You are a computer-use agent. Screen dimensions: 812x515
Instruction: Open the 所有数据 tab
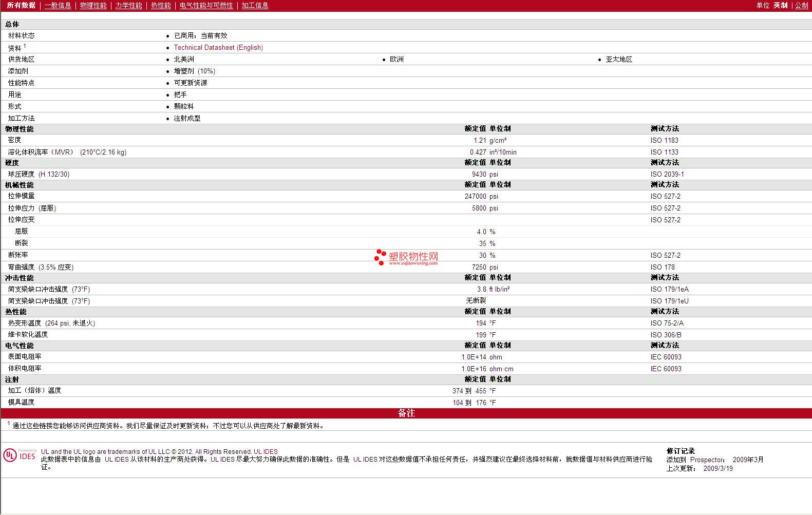pyautogui.click(x=21, y=5)
